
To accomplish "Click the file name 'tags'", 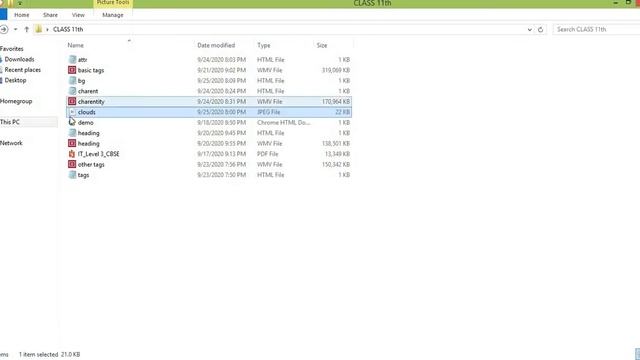I will (x=83, y=175).
